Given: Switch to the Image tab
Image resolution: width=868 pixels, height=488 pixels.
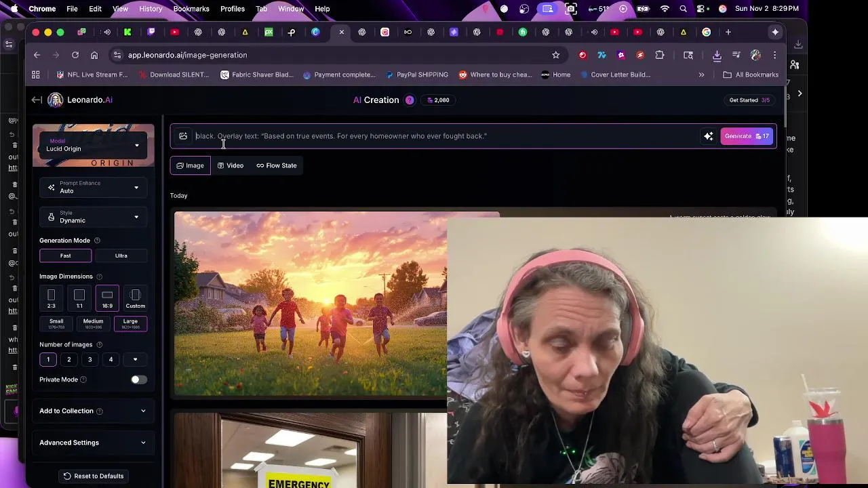Looking at the screenshot, I should tap(190, 165).
